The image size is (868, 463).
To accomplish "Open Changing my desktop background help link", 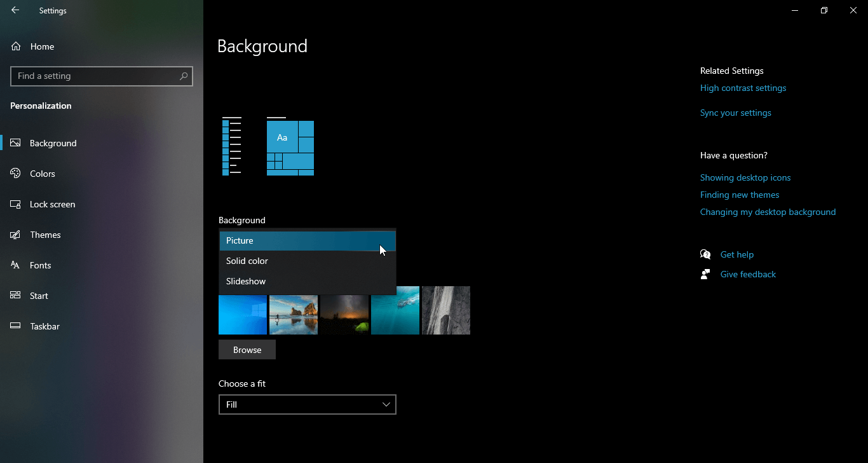I will [x=768, y=212].
